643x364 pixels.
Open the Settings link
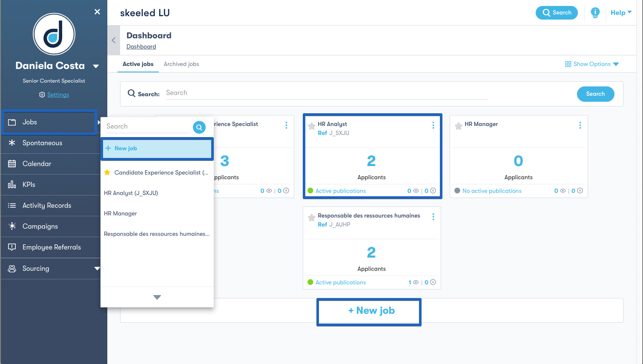tap(58, 95)
